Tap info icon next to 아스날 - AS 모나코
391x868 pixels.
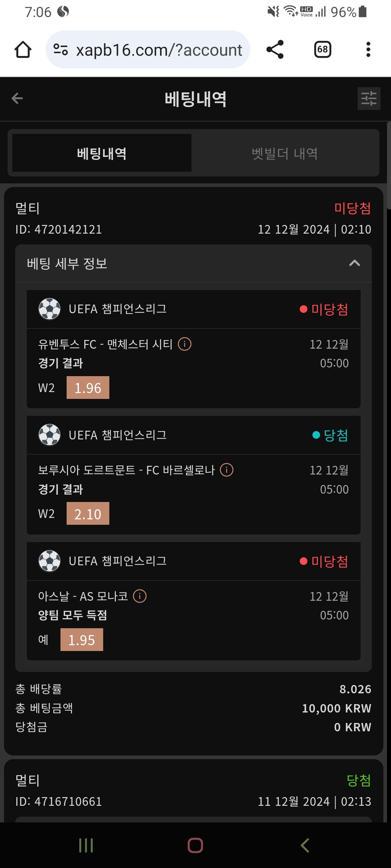click(x=140, y=596)
